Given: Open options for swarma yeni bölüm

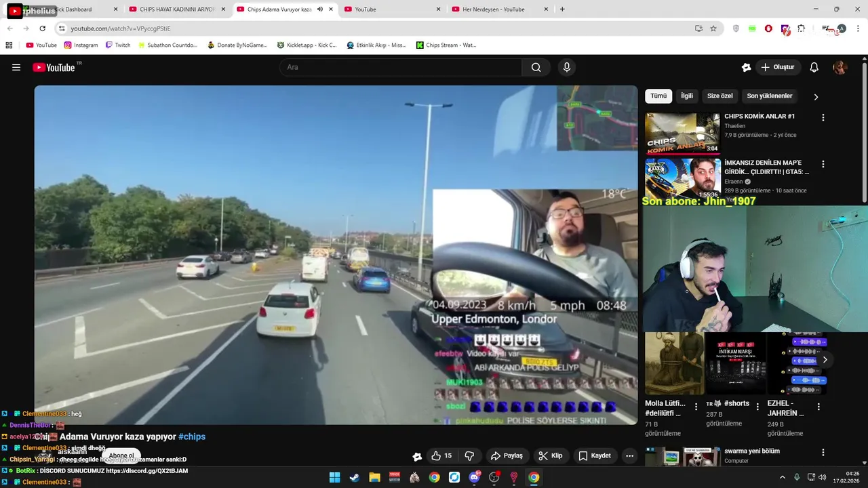Looking at the screenshot, I should click(x=823, y=452).
